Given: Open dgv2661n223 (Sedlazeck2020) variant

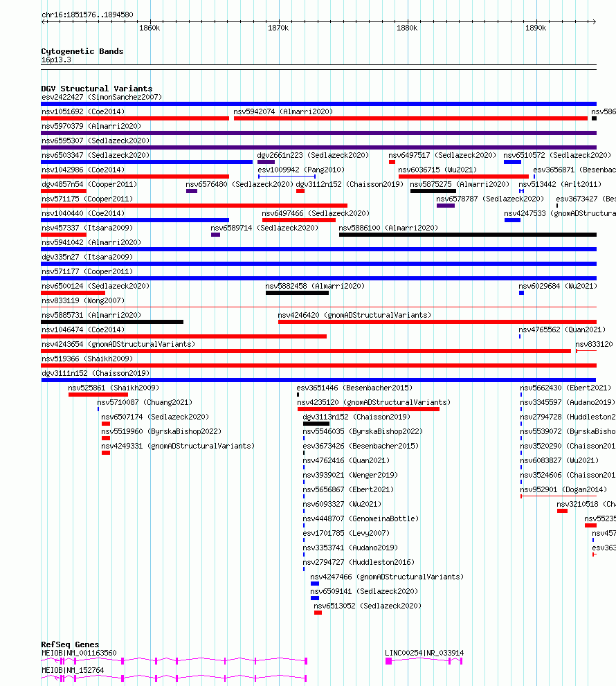Looking at the screenshot, I should [313, 155].
